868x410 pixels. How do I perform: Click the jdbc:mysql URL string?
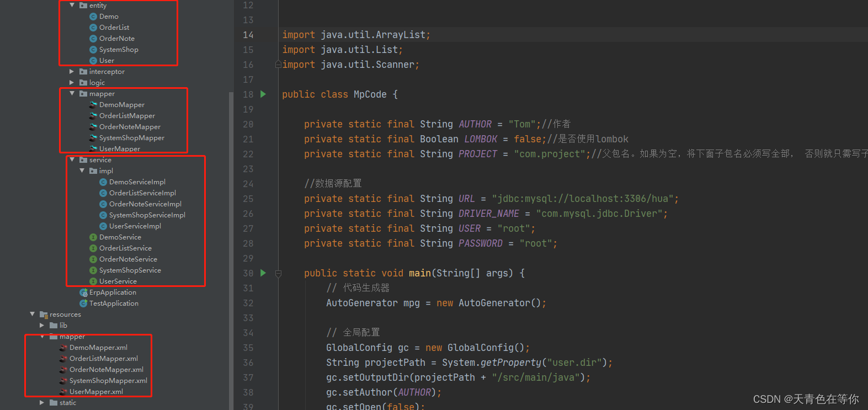tap(583, 199)
